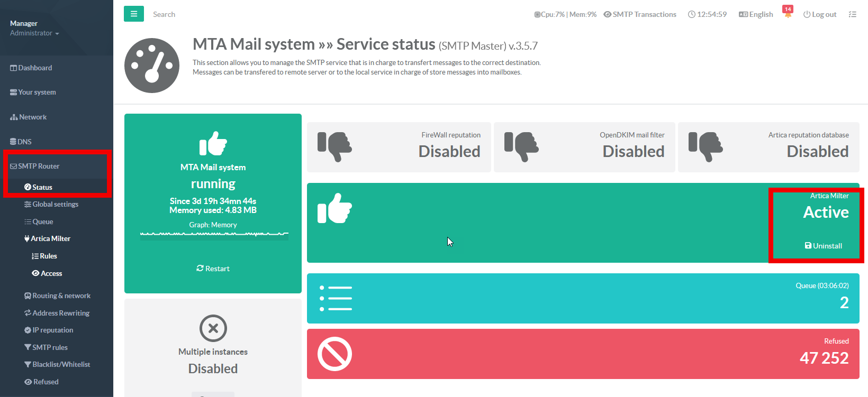Open the Administrator dropdown menu

pos(34,33)
